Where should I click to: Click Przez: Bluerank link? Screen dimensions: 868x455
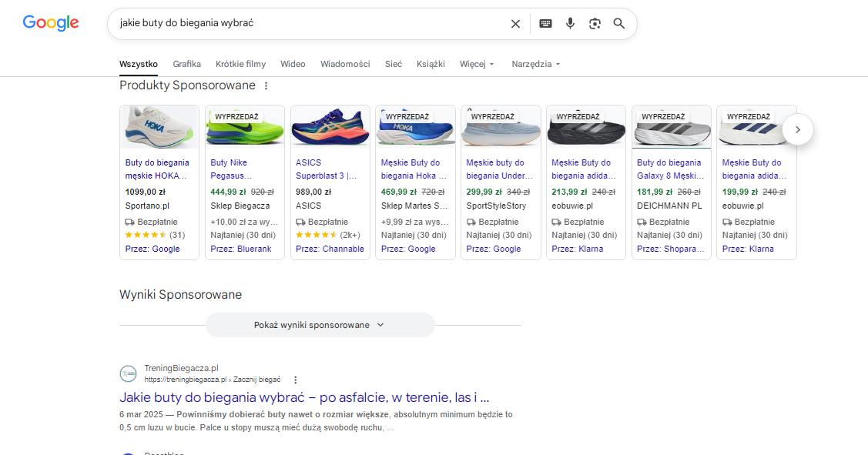[241, 249]
